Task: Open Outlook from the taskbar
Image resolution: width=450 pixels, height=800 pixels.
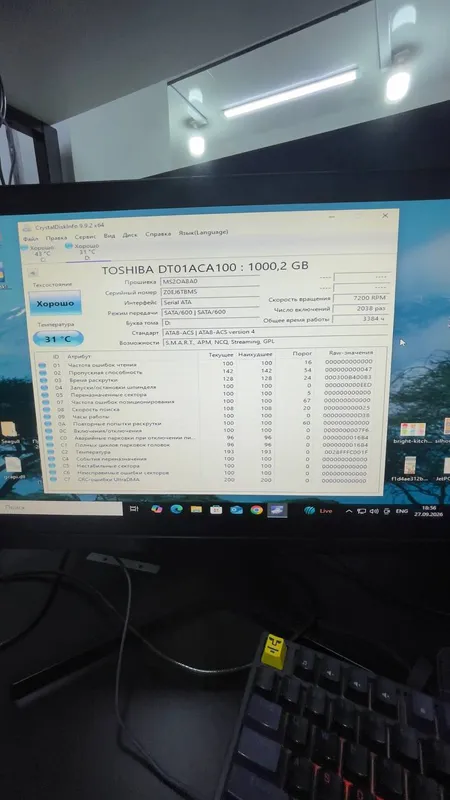Action: pos(236,510)
